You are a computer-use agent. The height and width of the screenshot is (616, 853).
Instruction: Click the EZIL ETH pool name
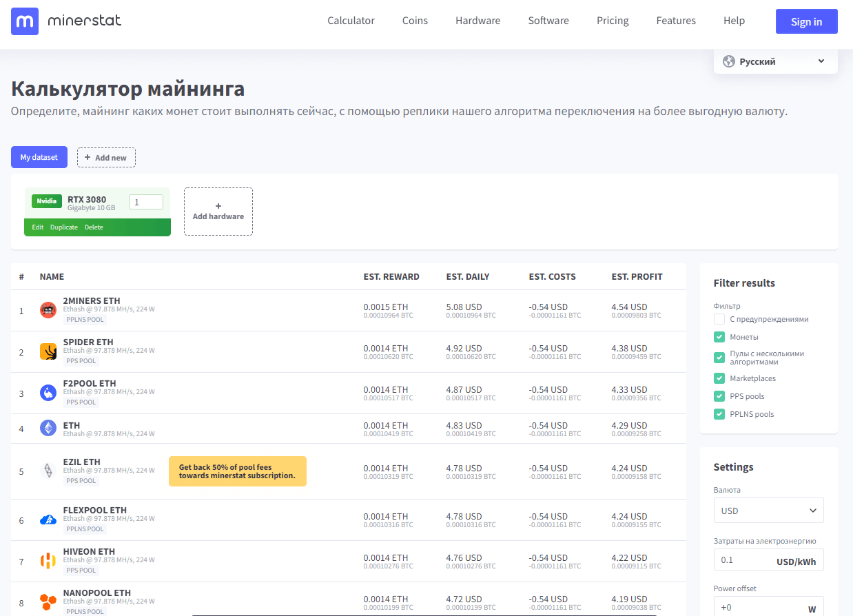click(82, 462)
